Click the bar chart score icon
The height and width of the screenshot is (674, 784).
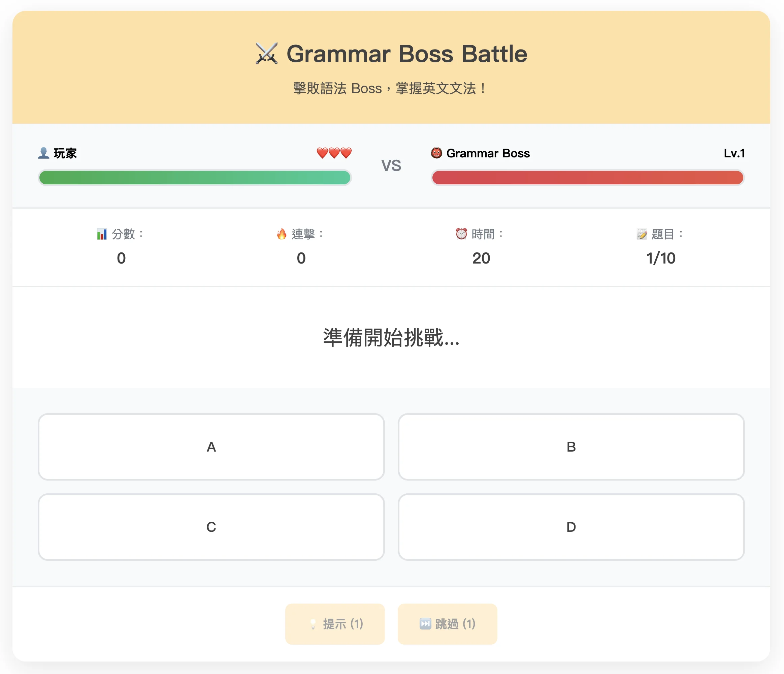(x=101, y=234)
